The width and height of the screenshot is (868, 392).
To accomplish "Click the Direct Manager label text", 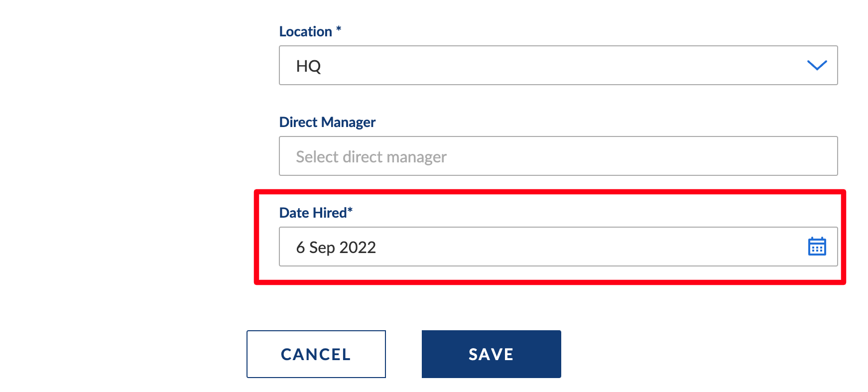I will point(327,122).
